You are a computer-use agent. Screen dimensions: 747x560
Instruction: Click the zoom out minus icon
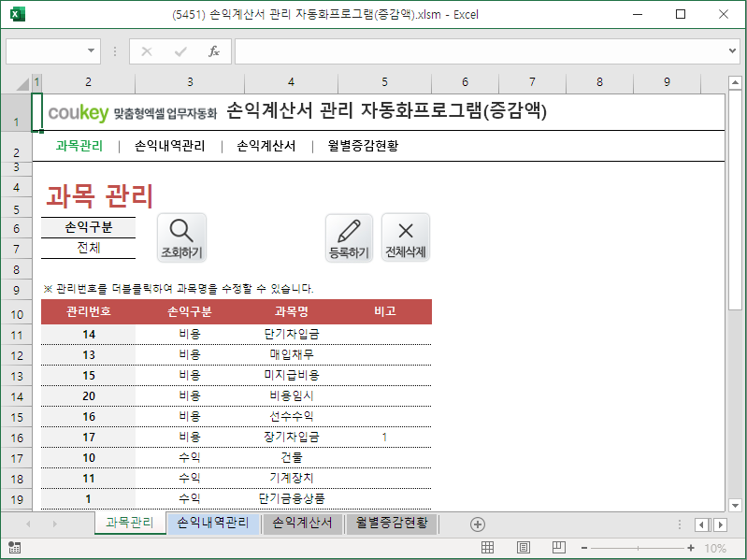pos(584,548)
